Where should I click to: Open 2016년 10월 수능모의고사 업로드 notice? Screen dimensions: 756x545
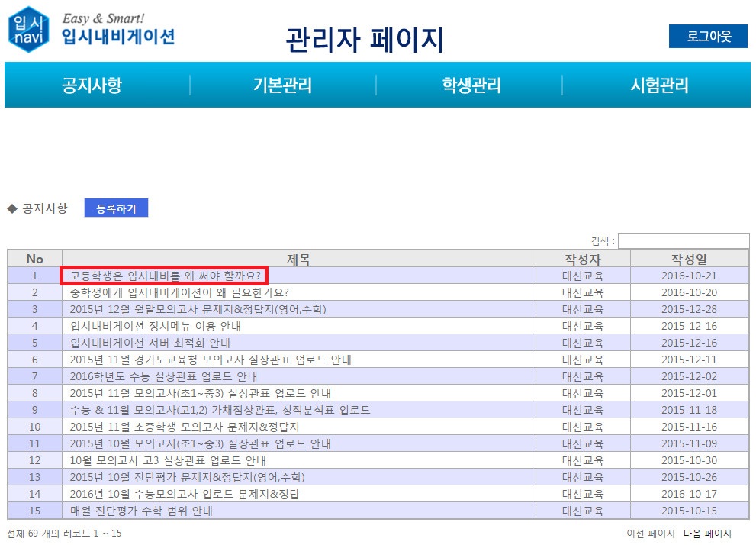click(185, 495)
